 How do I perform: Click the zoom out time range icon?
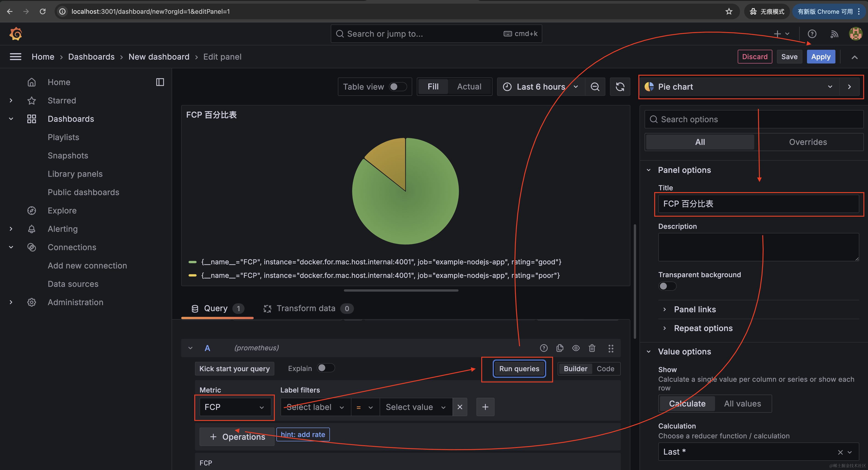click(595, 87)
